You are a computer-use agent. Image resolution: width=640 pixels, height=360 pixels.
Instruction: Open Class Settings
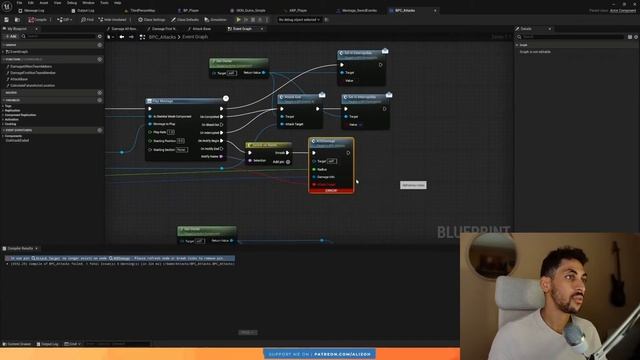coord(152,20)
